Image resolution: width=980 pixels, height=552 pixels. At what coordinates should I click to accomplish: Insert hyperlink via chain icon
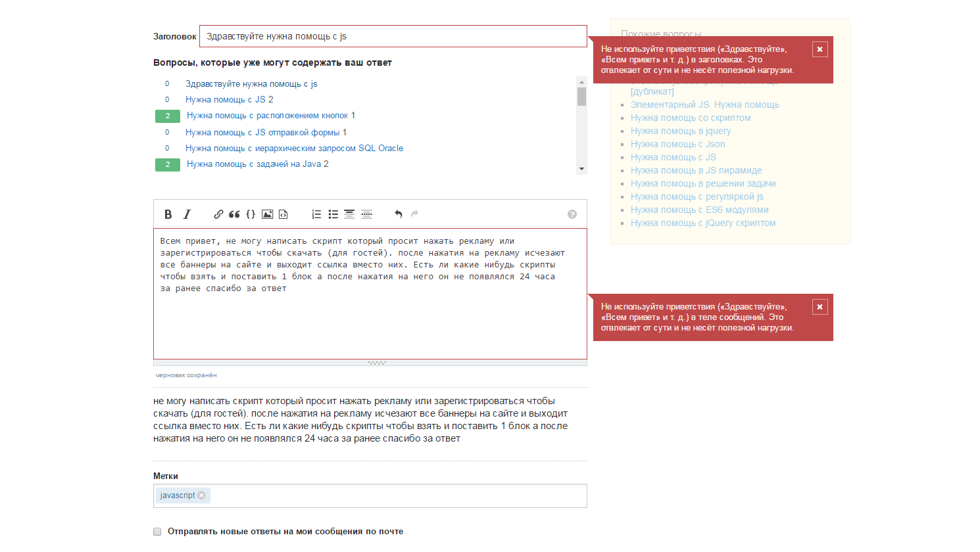218,214
